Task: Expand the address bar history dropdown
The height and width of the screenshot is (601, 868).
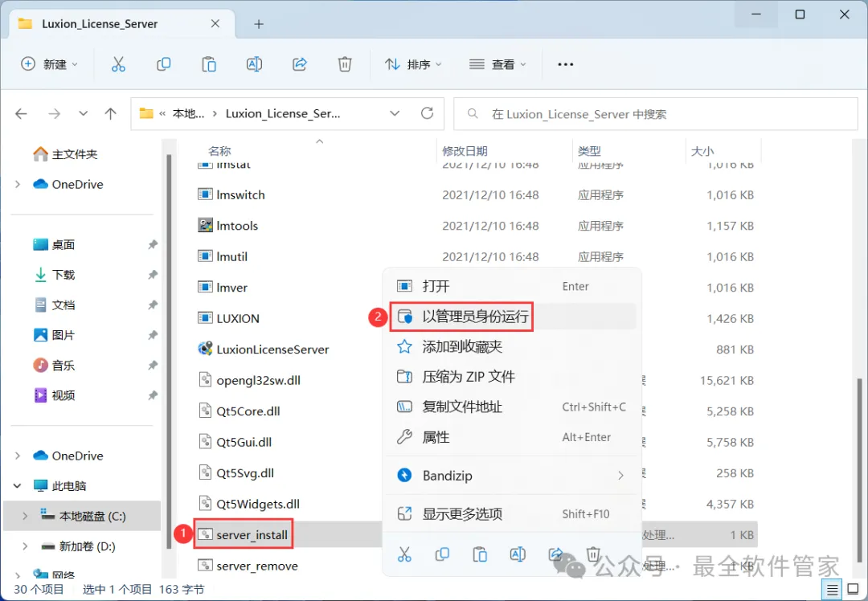Action: 395,113
